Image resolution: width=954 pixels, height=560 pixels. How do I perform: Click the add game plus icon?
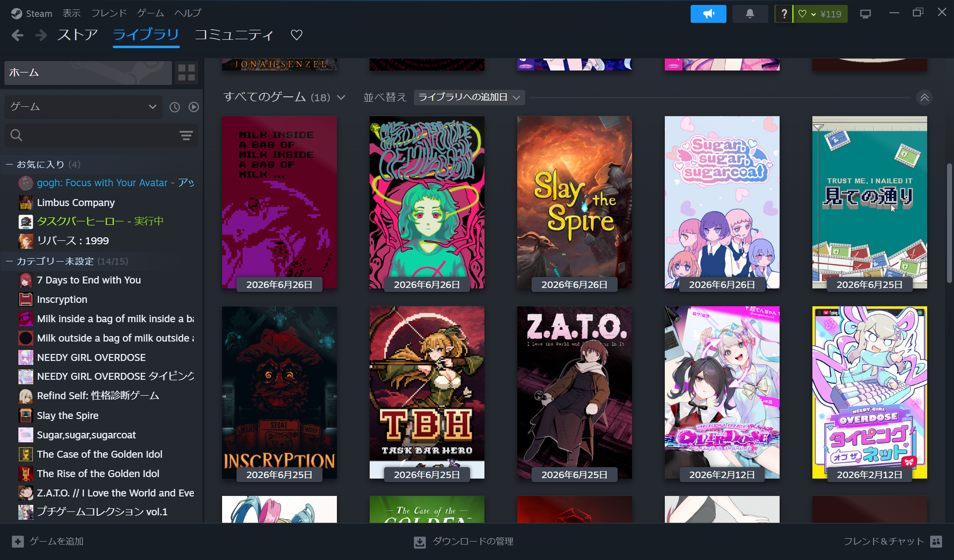[18, 542]
